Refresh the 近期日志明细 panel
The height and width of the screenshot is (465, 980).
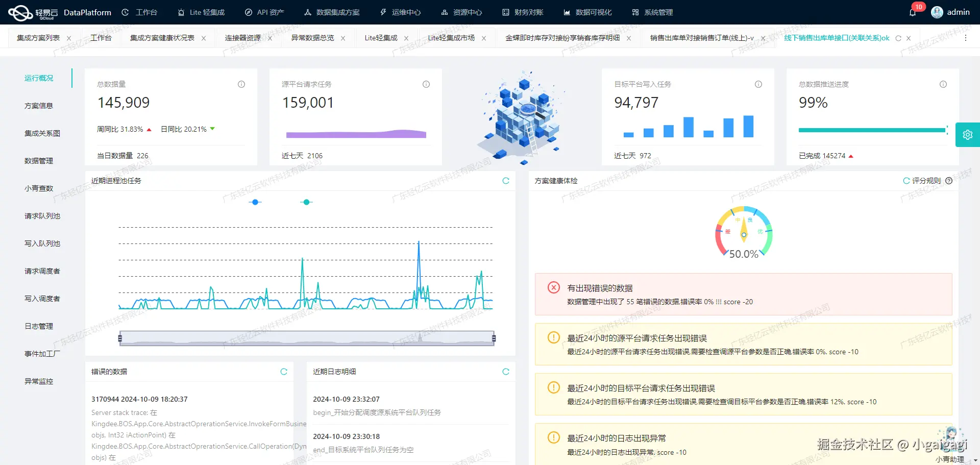[x=506, y=372]
